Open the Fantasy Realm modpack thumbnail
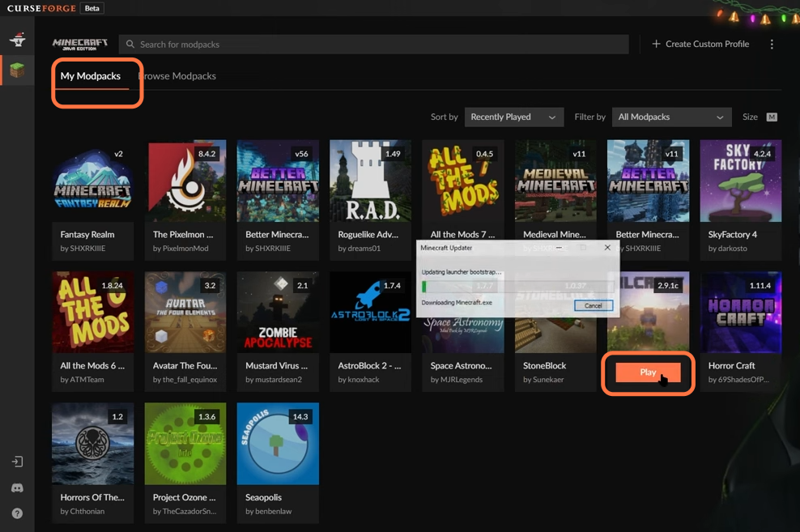Image resolution: width=800 pixels, height=532 pixels. (x=93, y=181)
